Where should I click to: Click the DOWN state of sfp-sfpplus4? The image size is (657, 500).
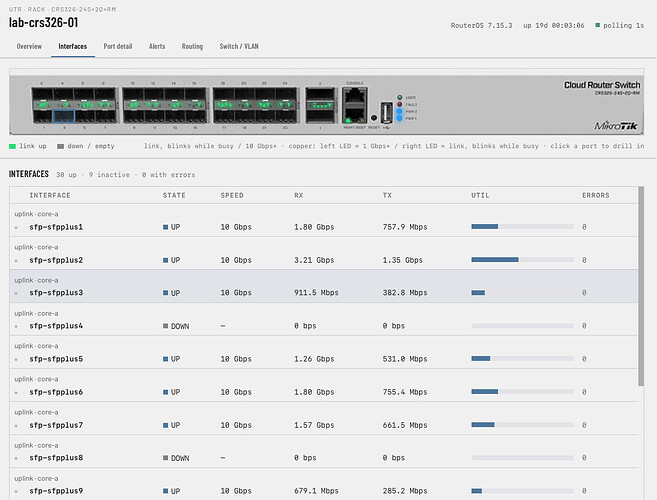[x=176, y=326]
